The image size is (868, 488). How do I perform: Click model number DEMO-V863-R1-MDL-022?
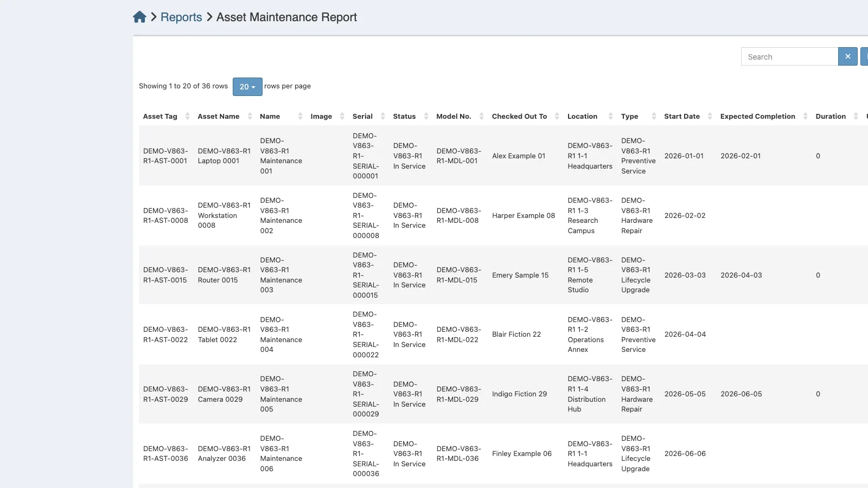pos(458,335)
